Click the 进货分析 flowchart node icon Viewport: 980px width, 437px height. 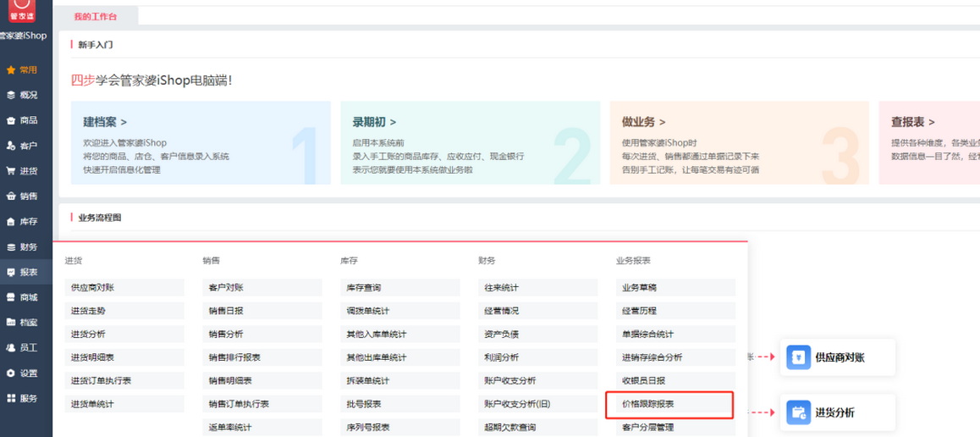pyautogui.click(x=798, y=412)
